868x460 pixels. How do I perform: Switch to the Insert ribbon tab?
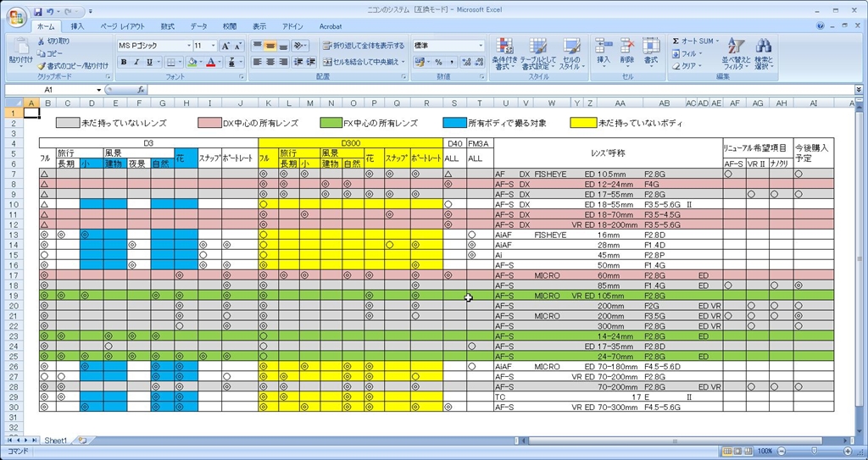pos(77,27)
